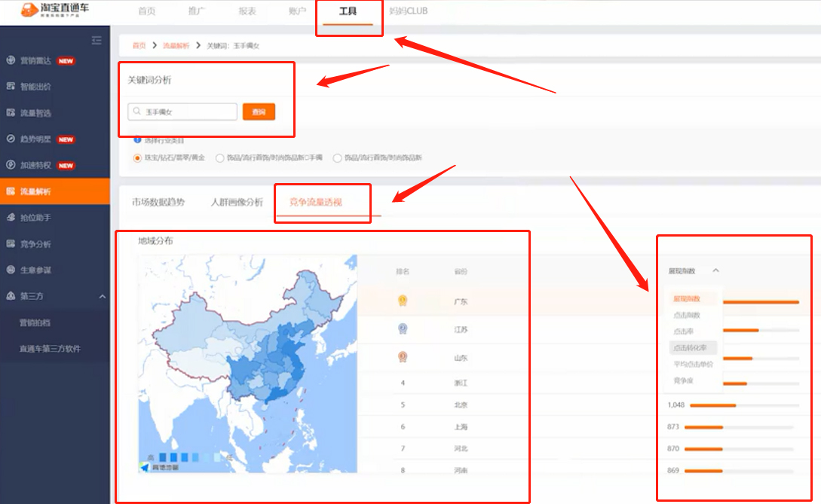This screenshot has width=821, height=504.
Task: Click the 趋势明星 compass icon
Action: tap(11, 139)
